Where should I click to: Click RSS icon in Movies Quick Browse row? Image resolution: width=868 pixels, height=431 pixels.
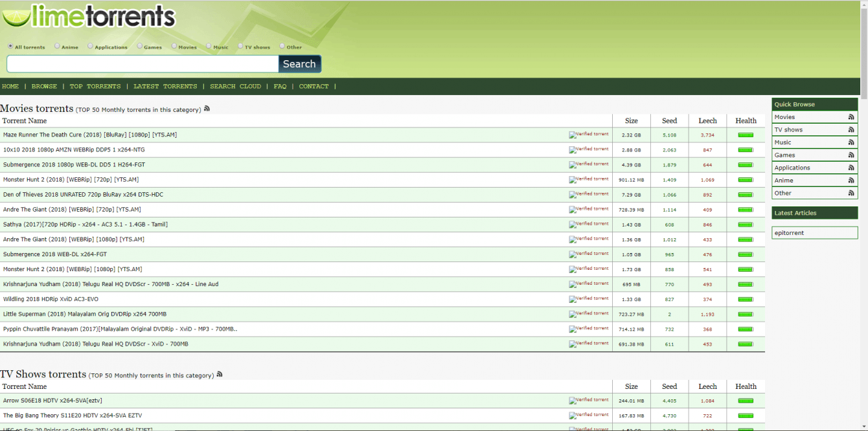[x=851, y=117]
